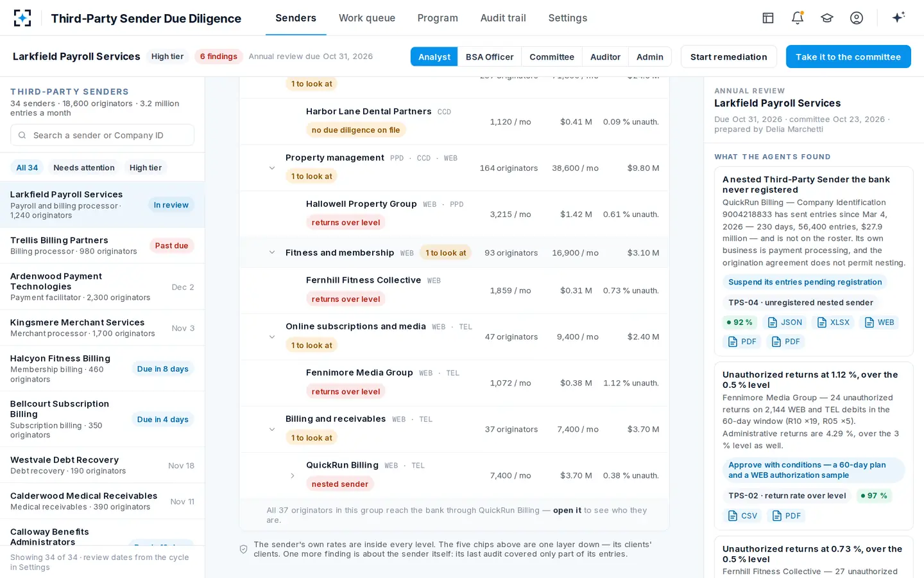This screenshot has height=578, width=924.
Task: Click Suspend its entries pending registration
Action: 805,282
